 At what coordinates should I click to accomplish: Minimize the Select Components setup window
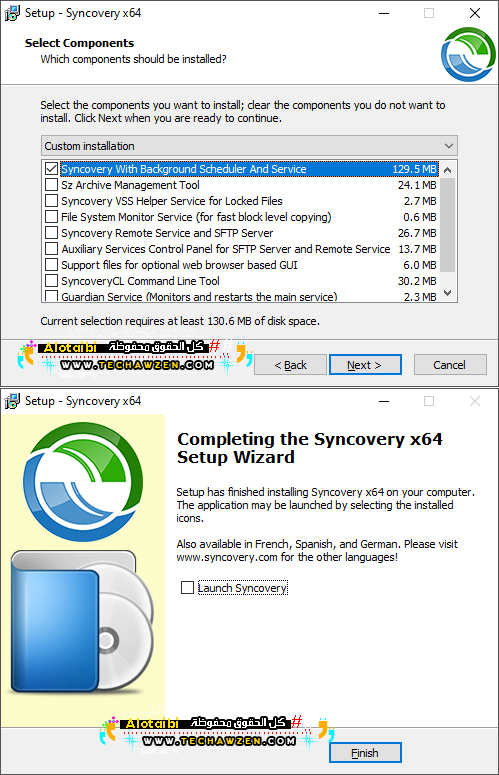(384, 13)
